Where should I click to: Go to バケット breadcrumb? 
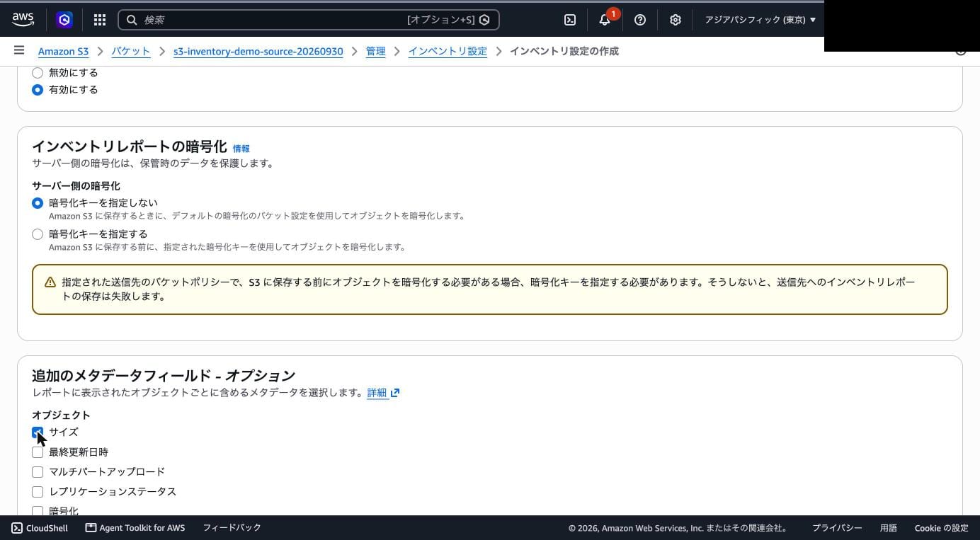[131, 51]
